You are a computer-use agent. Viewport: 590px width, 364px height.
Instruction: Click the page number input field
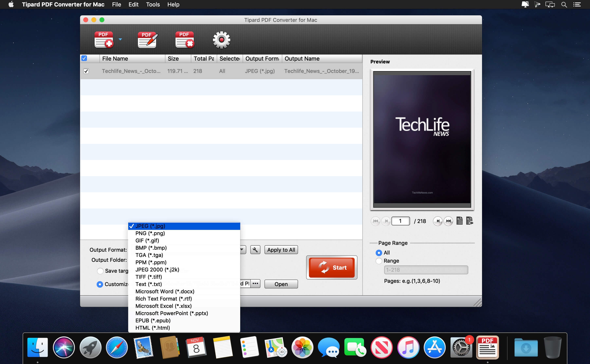tap(401, 221)
